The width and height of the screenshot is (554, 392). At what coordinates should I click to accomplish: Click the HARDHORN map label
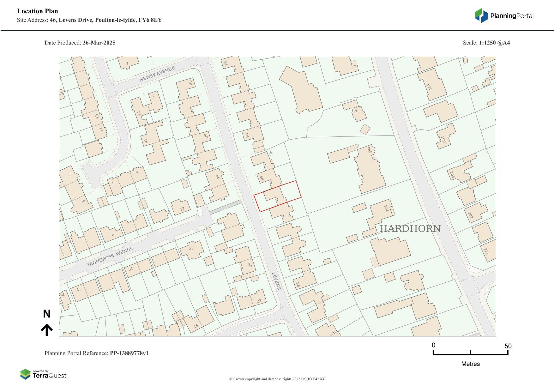pos(410,229)
